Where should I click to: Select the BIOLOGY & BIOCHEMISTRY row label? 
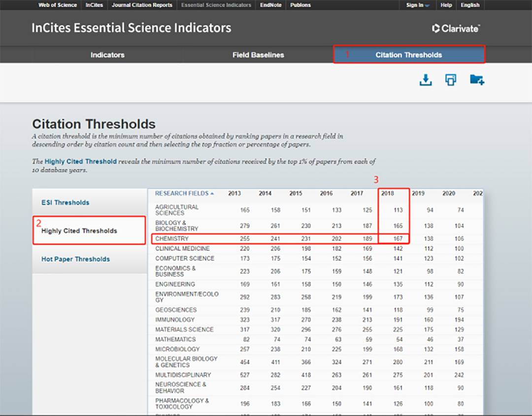pyautogui.click(x=177, y=225)
